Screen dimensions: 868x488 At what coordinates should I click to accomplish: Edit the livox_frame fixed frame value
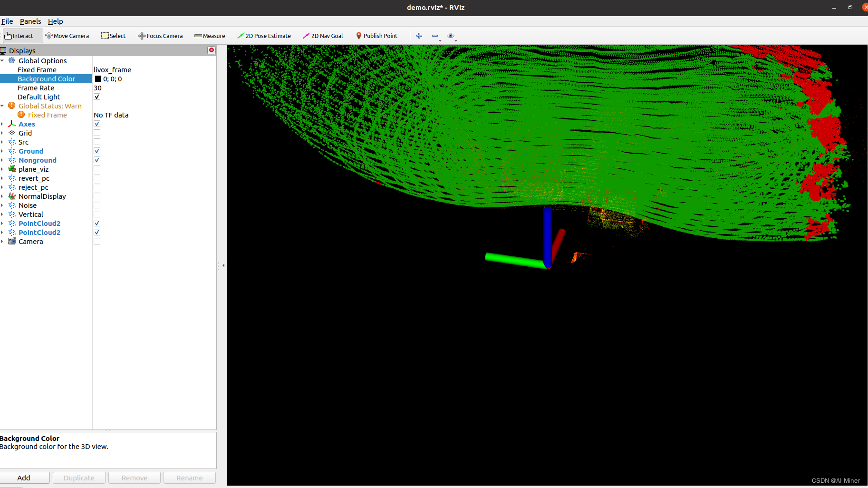point(112,69)
